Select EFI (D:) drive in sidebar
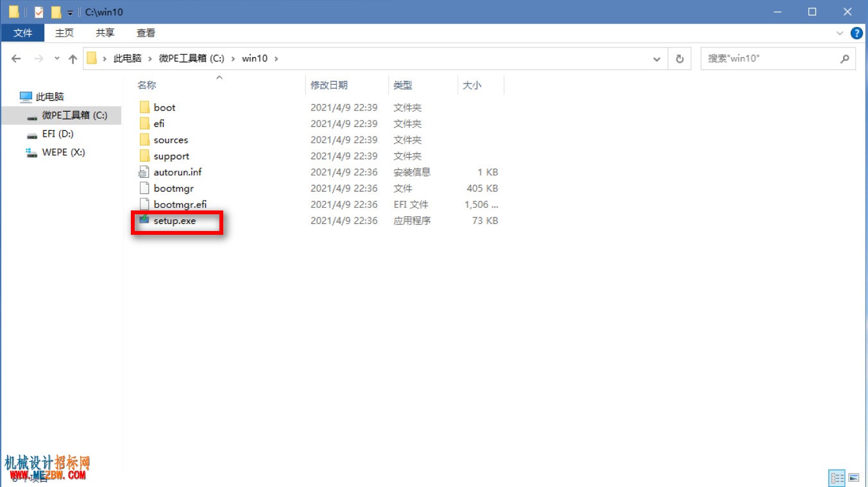Viewport: 868px width, 487px height. click(x=58, y=133)
